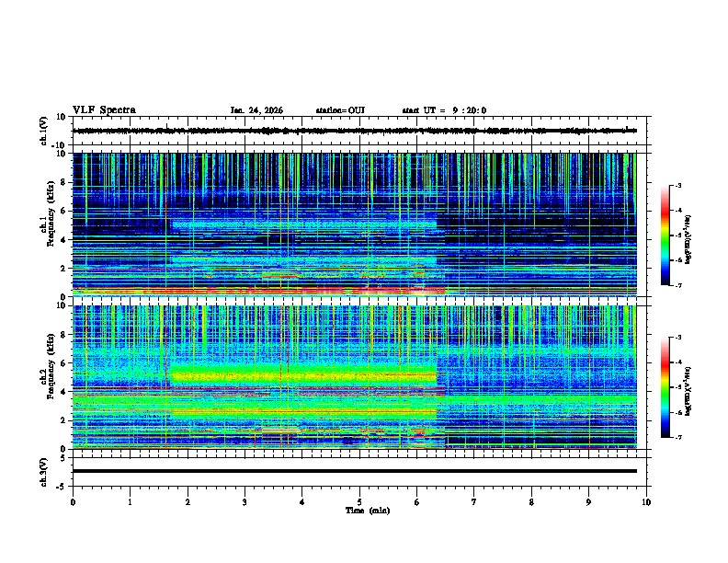Click the "9" tick on the time axis
The width and height of the screenshot is (728, 563).
click(x=588, y=502)
